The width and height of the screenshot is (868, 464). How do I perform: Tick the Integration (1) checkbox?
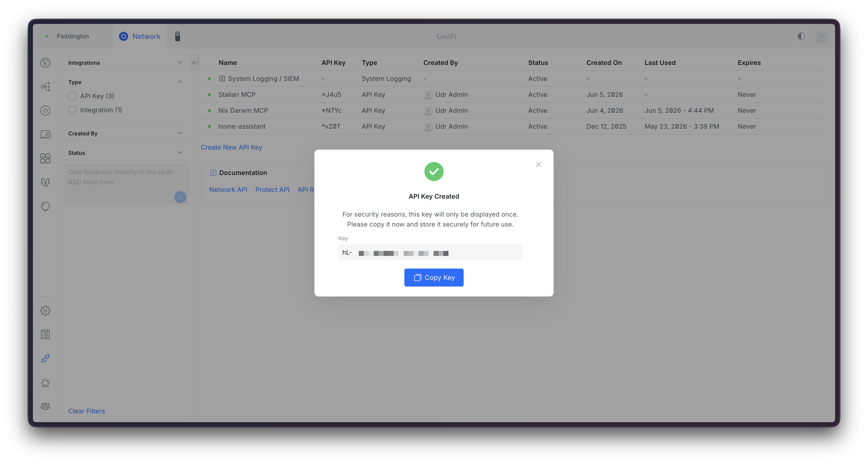[x=72, y=110]
